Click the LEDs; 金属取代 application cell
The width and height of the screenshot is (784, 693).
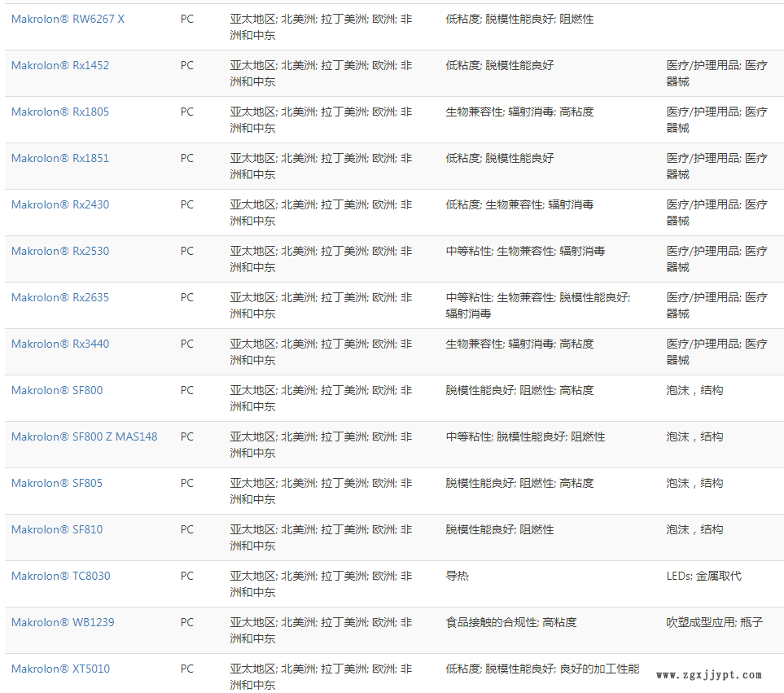click(703, 576)
